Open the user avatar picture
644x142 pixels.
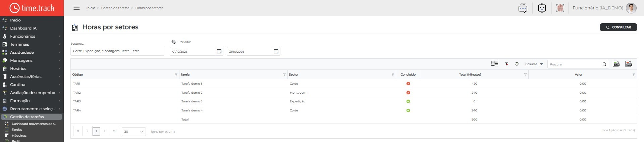[631, 8]
